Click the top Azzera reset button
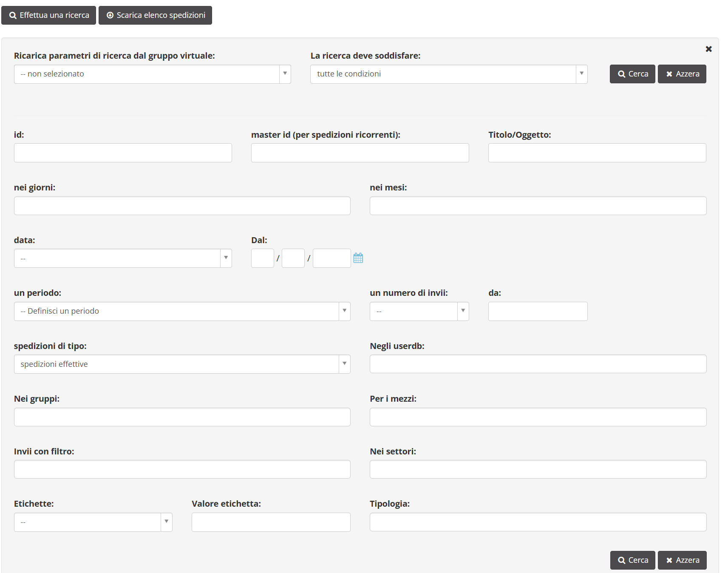The width and height of the screenshot is (728, 573). (x=682, y=74)
